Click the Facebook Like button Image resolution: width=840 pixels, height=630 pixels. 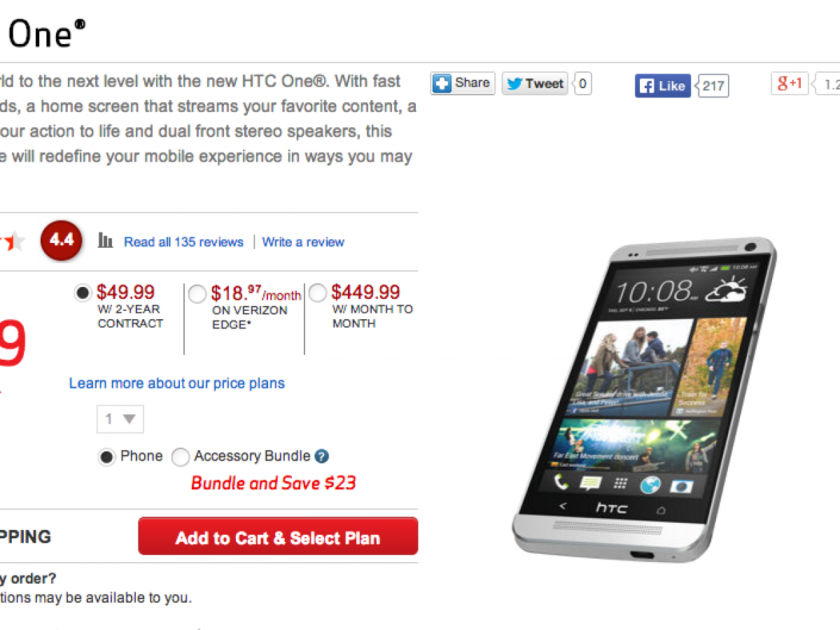pos(663,86)
